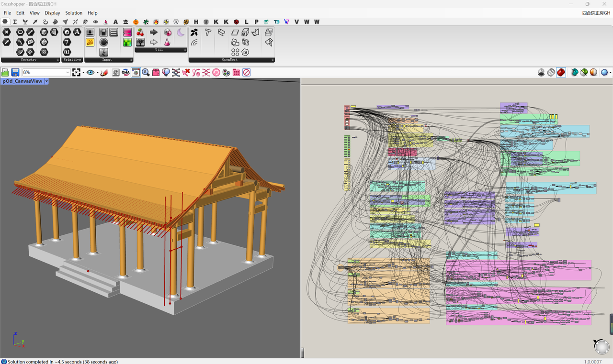Open the named views eye icon
This screenshot has height=364, width=613.
coord(90,72)
